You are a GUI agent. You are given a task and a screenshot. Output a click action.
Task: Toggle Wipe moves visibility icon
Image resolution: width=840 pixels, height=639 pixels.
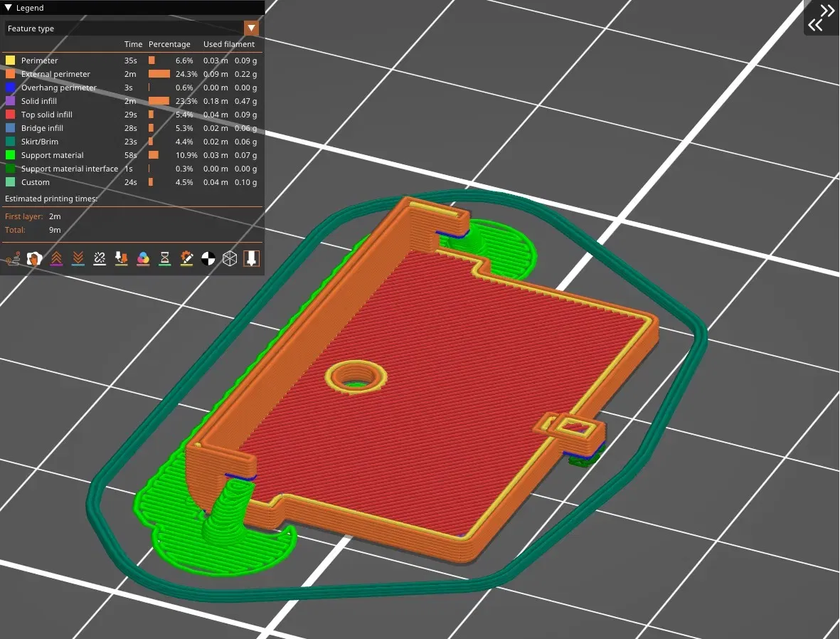[34, 259]
